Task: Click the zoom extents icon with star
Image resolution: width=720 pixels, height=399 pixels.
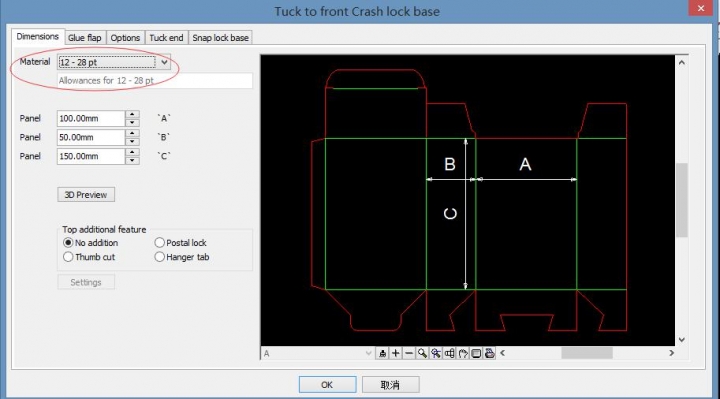Action: click(436, 353)
